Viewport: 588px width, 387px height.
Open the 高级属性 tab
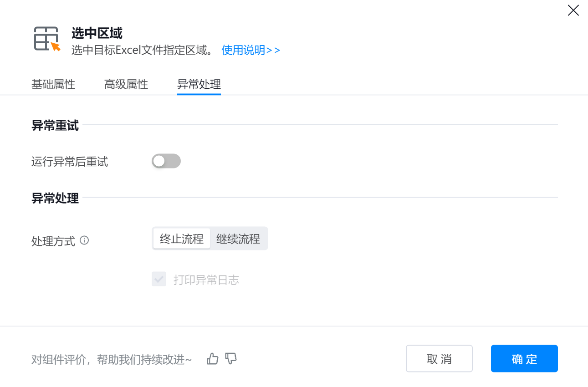click(x=126, y=84)
